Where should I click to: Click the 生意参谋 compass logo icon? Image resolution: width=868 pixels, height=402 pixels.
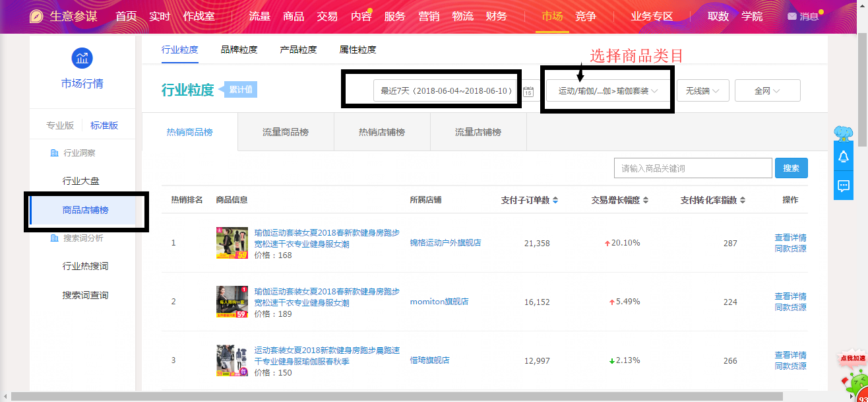(37, 17)
